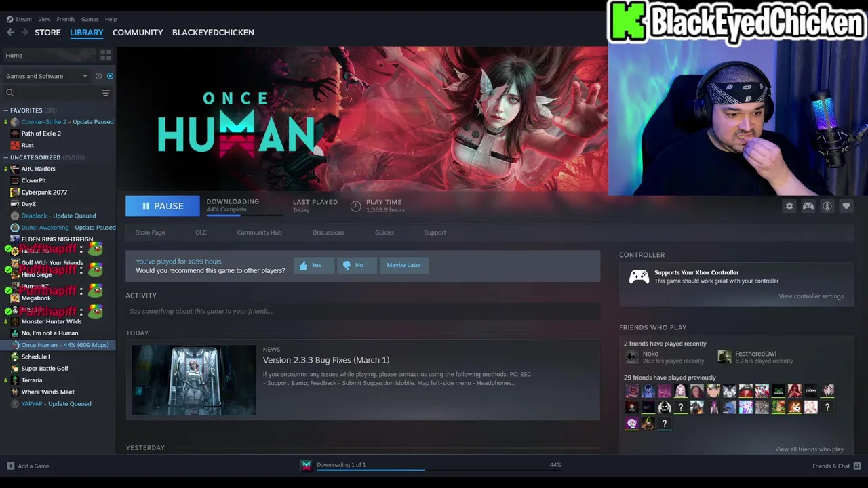868x488 pixels.
Task: Click the thumbs down No button
Action: point(357,265)
